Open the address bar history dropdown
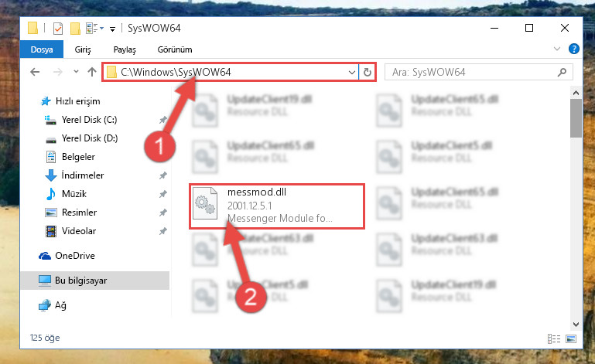The image size is (595, 364). pyautogui.click(x=352, y=72)
